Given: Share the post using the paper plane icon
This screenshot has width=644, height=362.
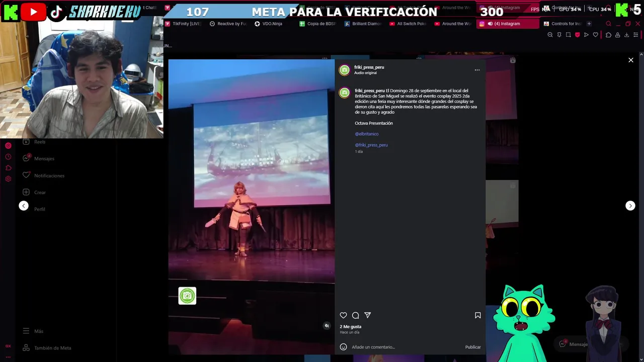Looking at the screenshot, I should click(x=367, y=315).
